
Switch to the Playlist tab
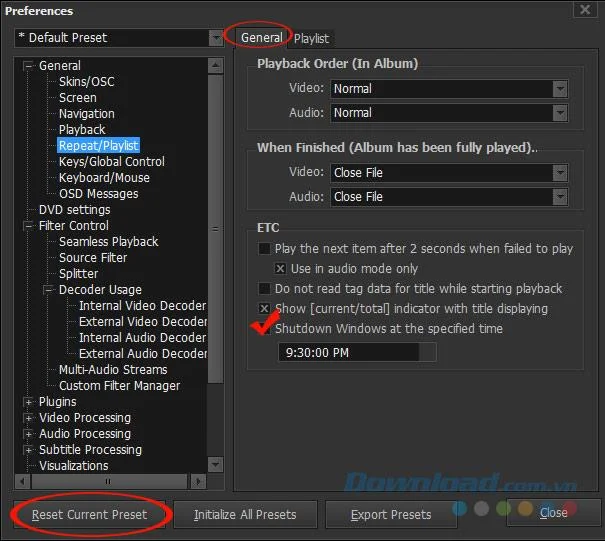(x=311, y=39)
